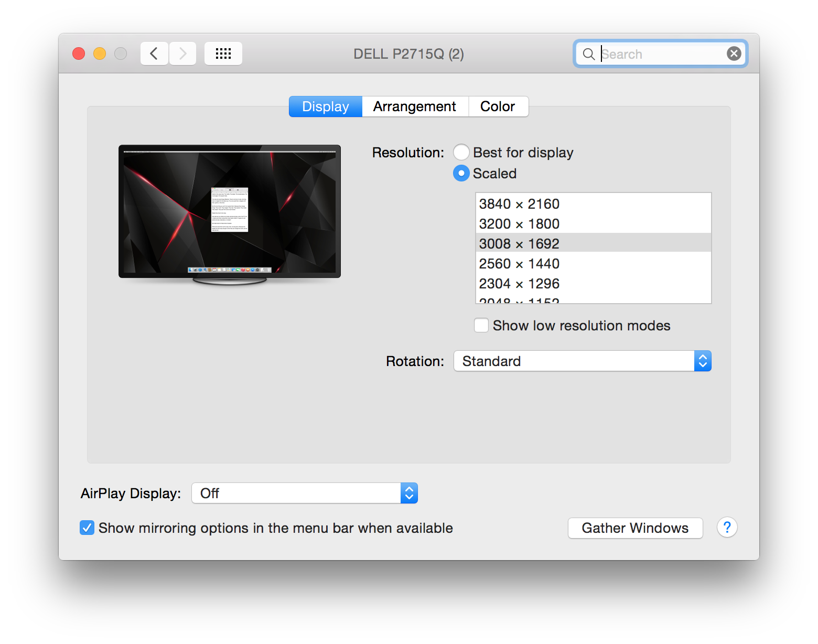The width and height of the screenshot is (818, 644).
Task: Click the monitor preview thumbnail
Action: coord(230,215)
